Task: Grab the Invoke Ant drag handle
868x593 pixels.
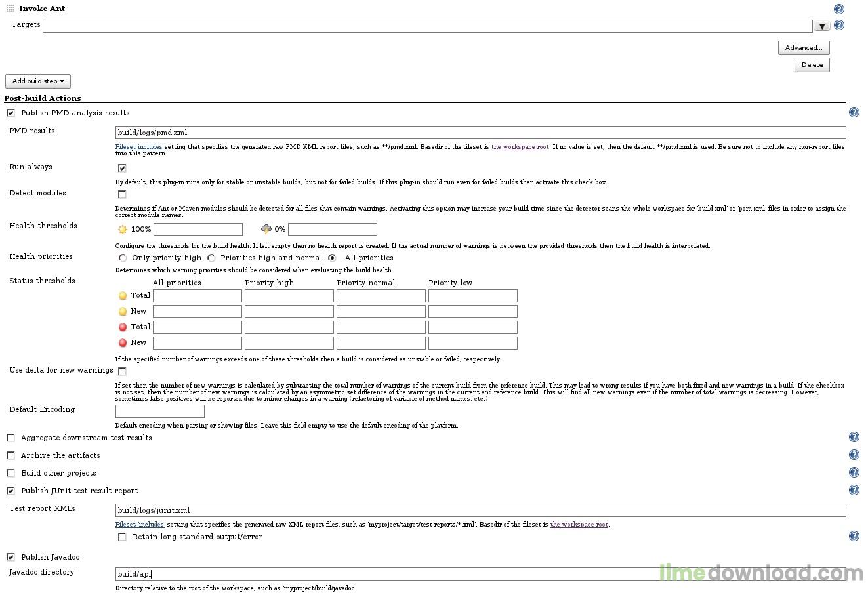Action: pos(10,9)
